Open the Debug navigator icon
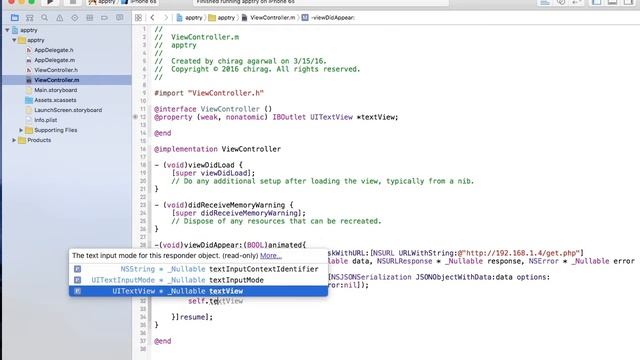 89,18
